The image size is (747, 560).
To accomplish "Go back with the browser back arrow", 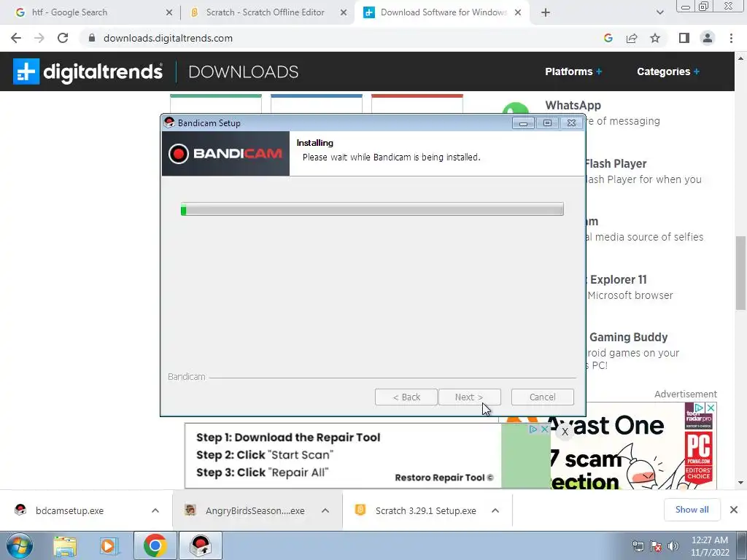I will coord(16,38).
